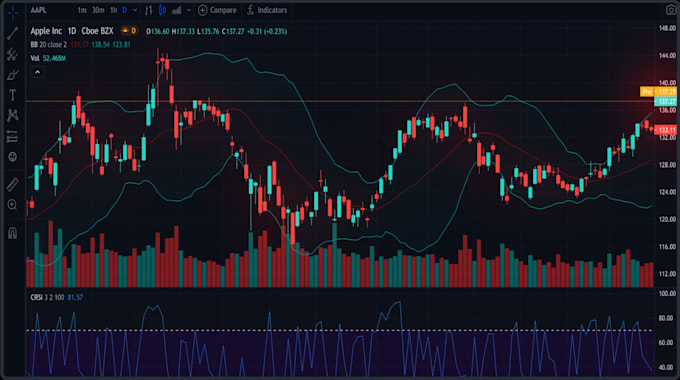
Task: Open the Gann and Fibonacci tools
Action: 13,54
